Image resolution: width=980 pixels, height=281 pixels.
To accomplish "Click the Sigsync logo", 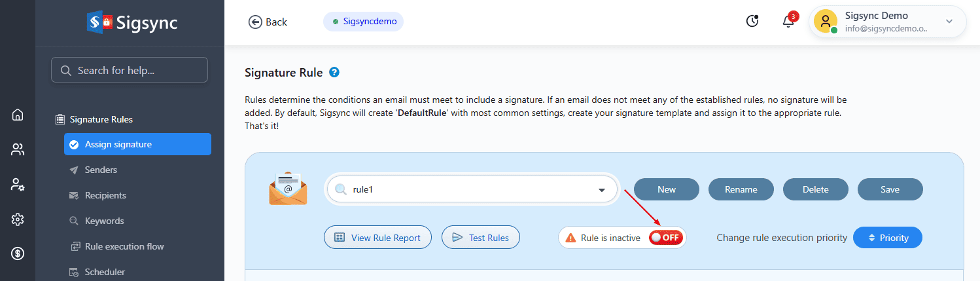I will point(132,23).
